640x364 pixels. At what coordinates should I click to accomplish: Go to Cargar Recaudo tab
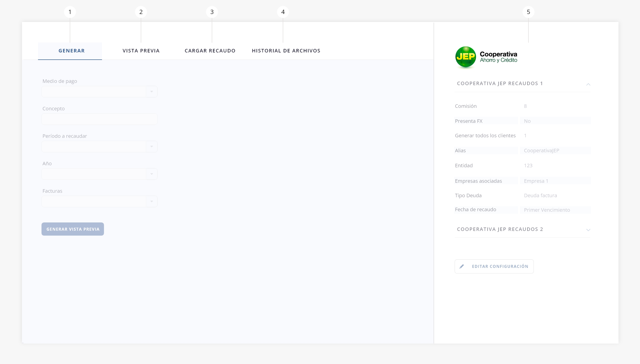[210, 51]
